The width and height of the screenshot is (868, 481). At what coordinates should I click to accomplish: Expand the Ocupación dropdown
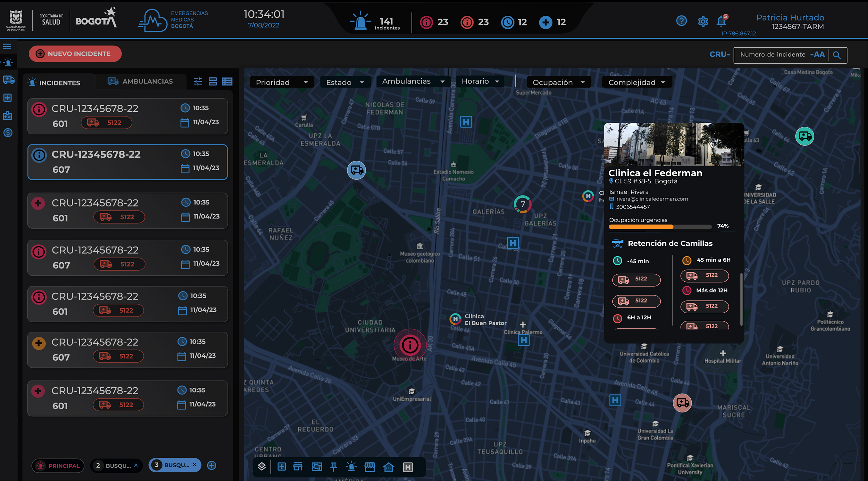559,82
